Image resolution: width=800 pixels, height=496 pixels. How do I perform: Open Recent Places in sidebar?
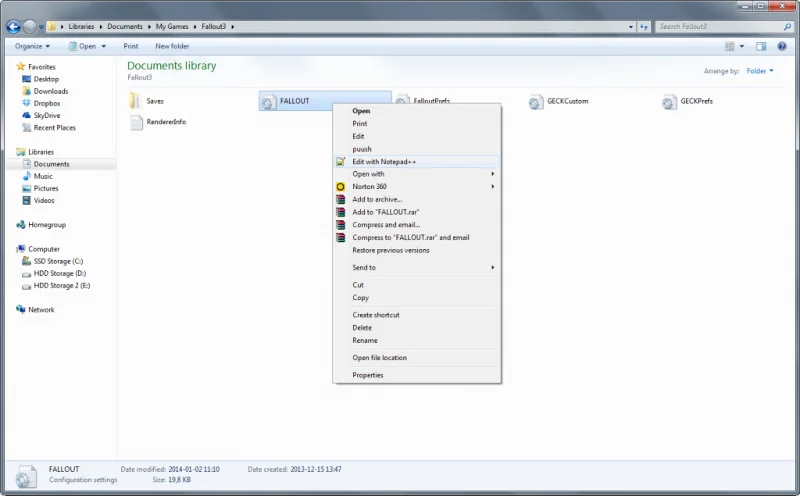pyautogui.click(x=54, y=128)
